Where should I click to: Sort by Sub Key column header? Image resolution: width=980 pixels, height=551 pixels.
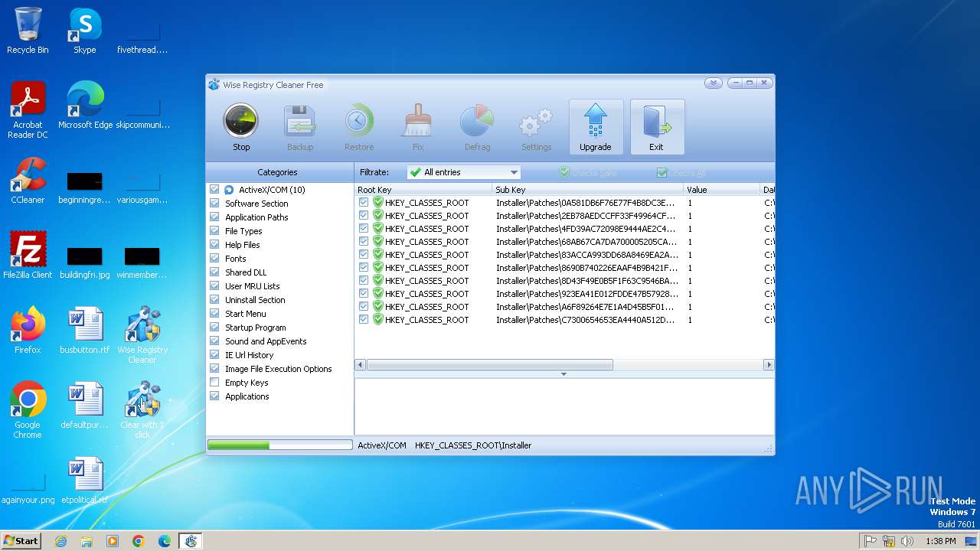(x=588, y=190)
